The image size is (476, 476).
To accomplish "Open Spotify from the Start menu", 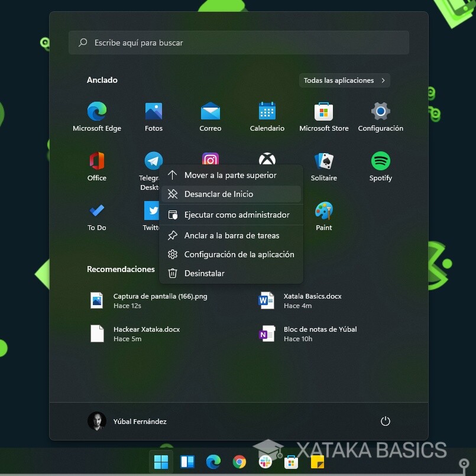I will [380, 160].
